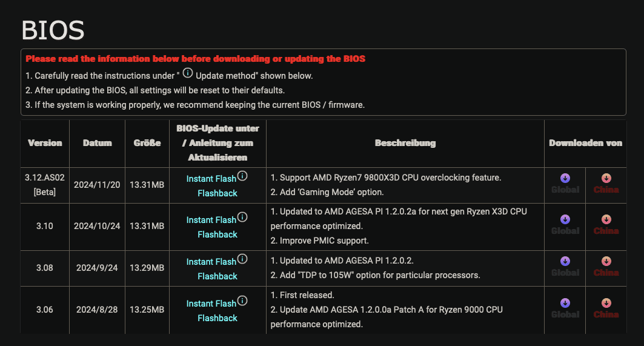Click info icon beside Instant Flash for 3.10
This screenshot has width=644, height=346.
coord(242,217)
